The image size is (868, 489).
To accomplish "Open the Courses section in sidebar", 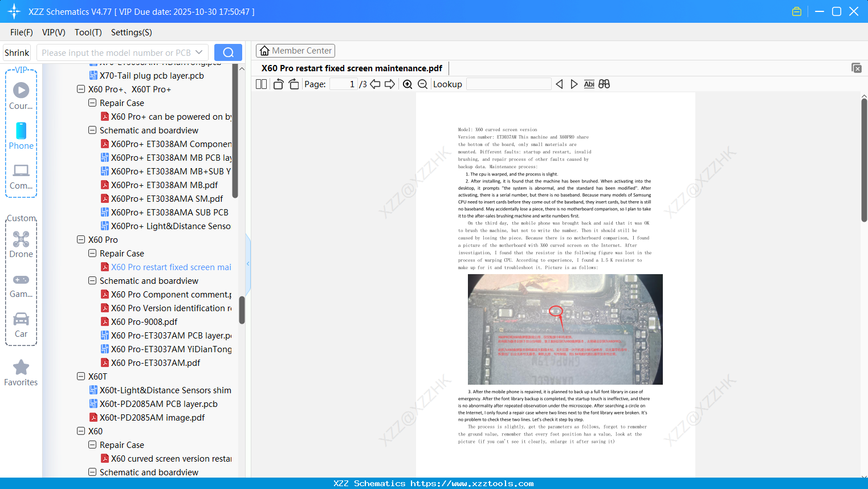I will click(21, 96).
